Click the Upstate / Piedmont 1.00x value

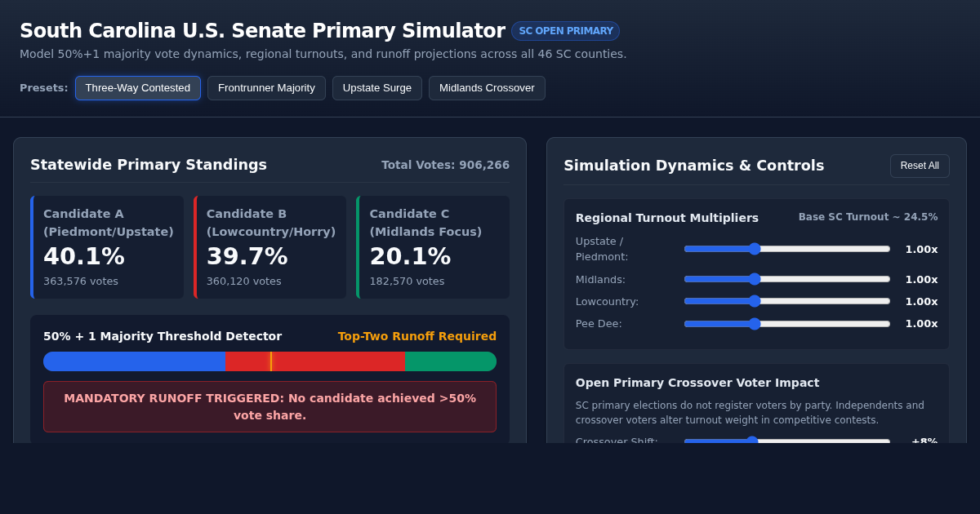coord(921,249)
